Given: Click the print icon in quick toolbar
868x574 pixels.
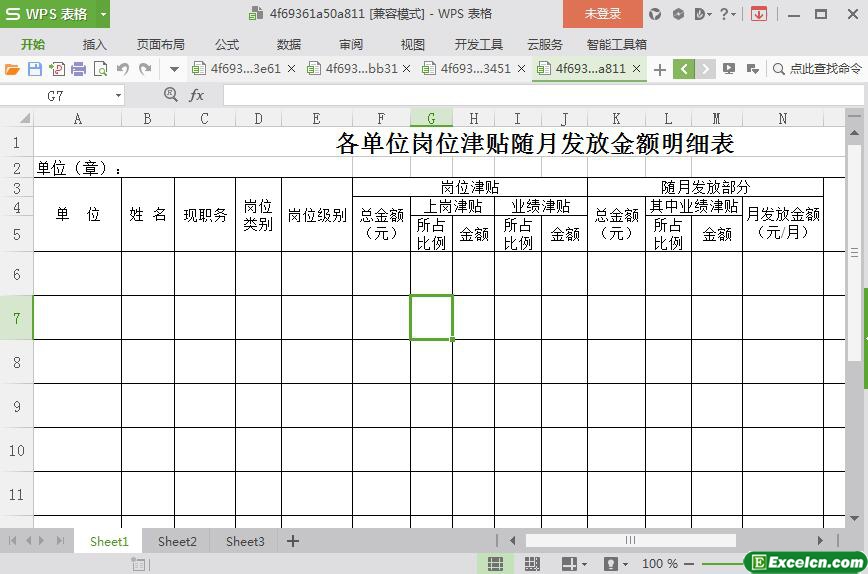Looking at the screenshot, I should 78,69.
